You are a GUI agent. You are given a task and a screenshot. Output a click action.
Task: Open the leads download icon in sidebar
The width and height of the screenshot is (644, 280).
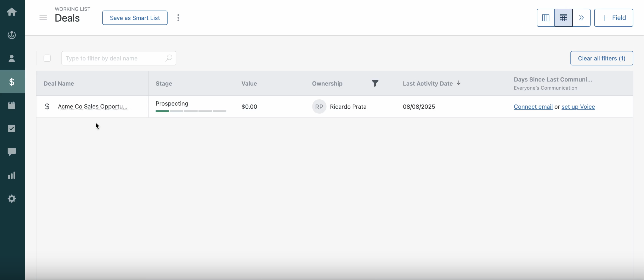click(12, 35)
